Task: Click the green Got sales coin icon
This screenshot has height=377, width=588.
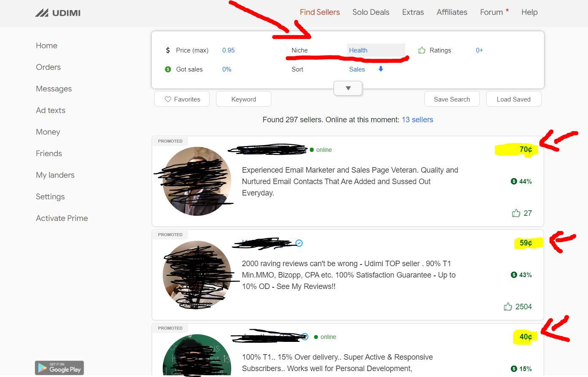Action: coord(168,69)
